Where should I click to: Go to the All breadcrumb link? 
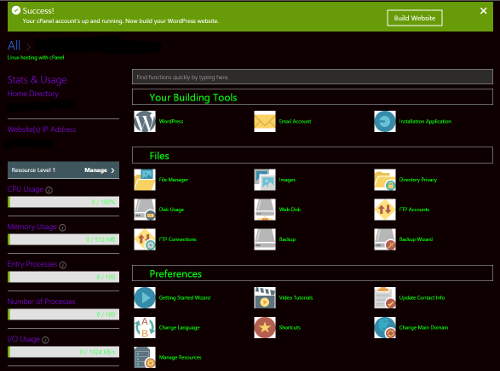point(14,45)
